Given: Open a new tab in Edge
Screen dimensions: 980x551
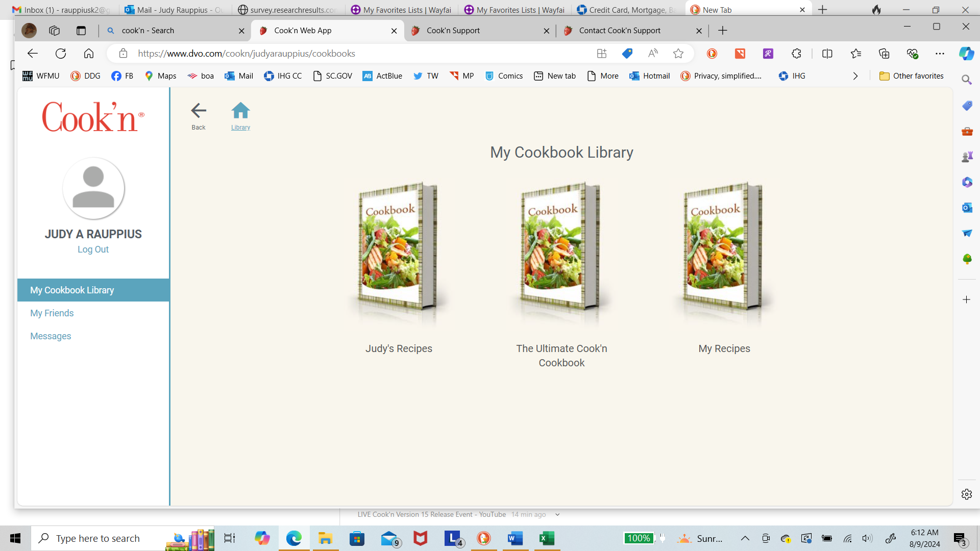Looking at the screenshot, I should [x=722, y=31].
